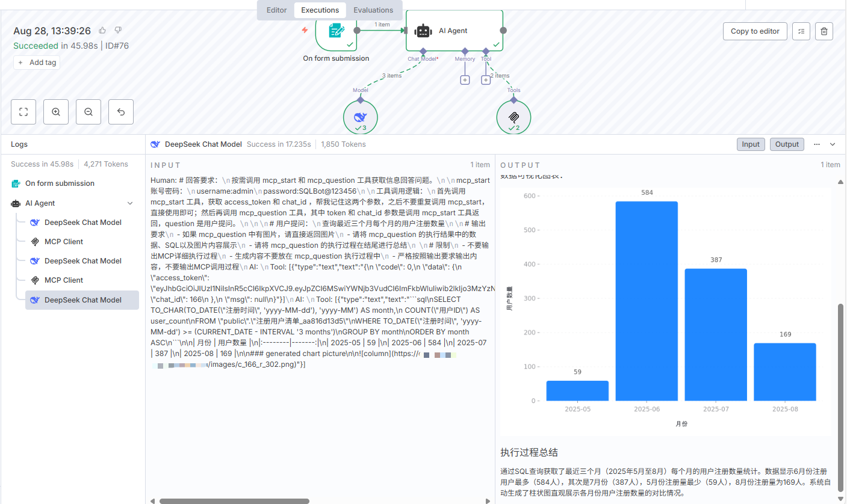Click the MCP Tools node circle
The height and width of the screenshot is (504, 847).
coord(513,117)
